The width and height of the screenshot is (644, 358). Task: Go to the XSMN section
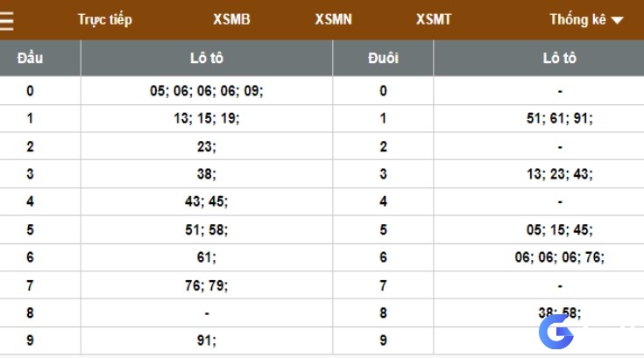334,19
